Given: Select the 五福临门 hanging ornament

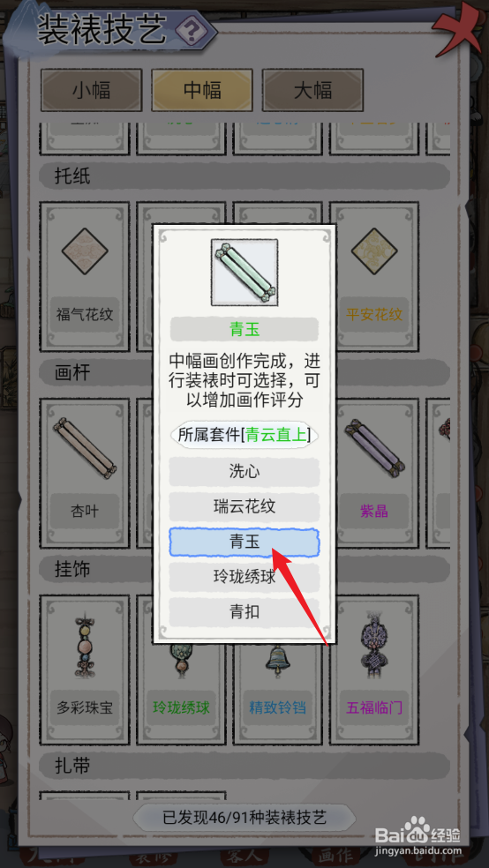Looking at the screenshot, I should point(374,670).
